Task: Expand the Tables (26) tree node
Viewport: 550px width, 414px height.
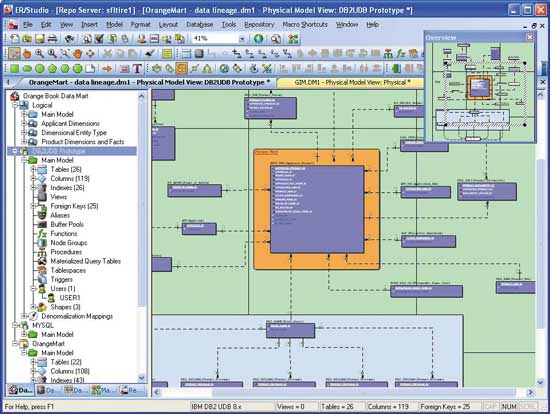Action: pos(33,169)
